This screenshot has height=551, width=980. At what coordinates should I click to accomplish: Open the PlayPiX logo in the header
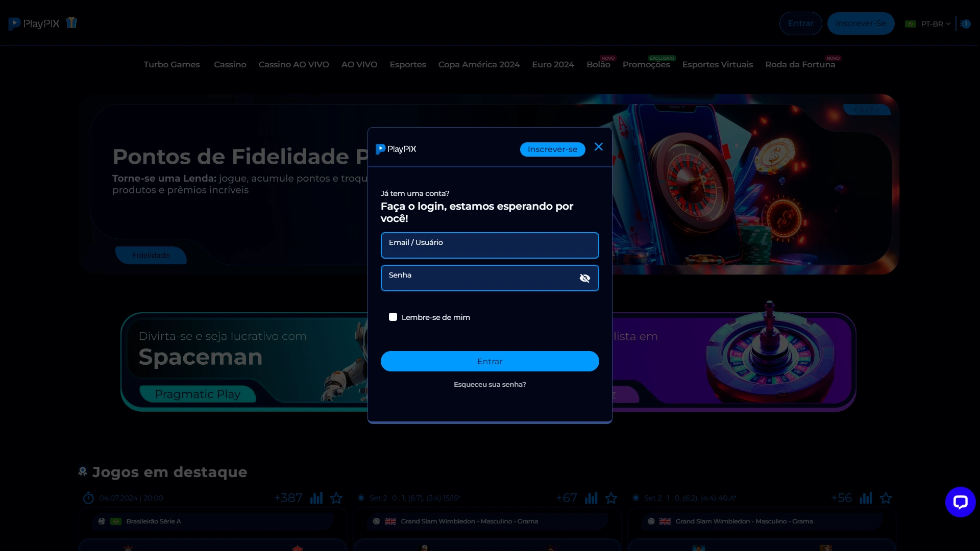[34, 23]
